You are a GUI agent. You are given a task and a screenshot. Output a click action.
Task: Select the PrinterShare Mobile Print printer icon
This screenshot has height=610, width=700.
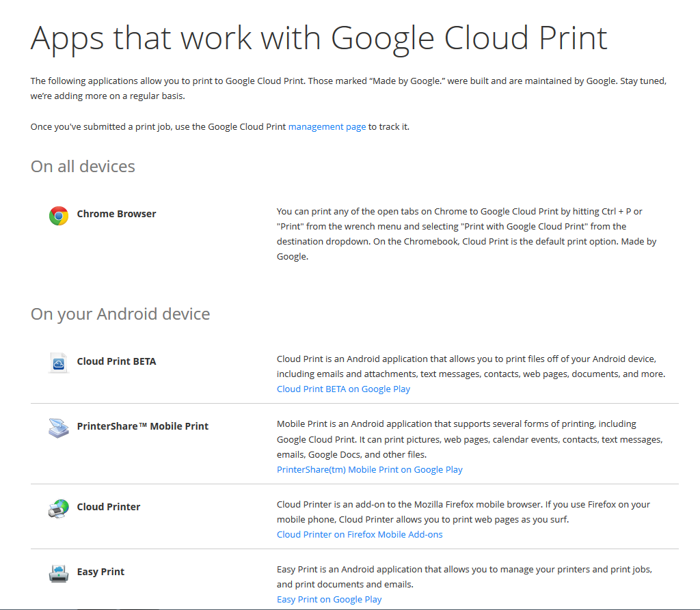pos(59,428)
